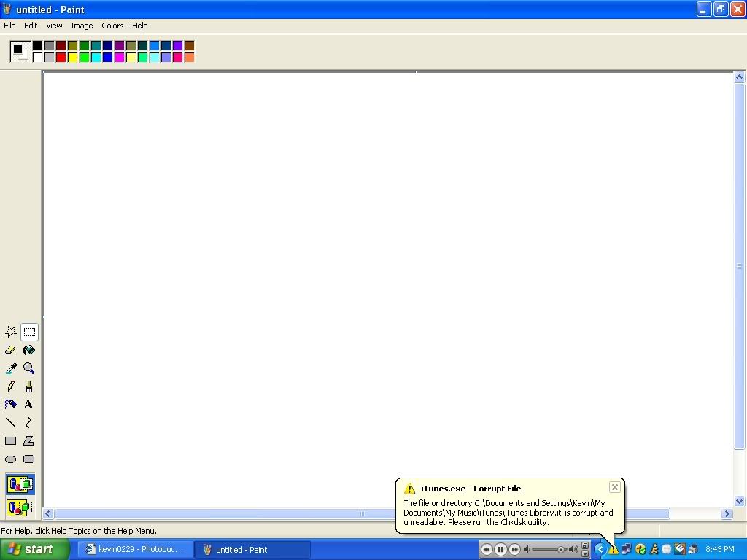Viewport: 747px width, 560px height.
Task: Pick the Pick Color eyedropper tool
Action: point(11,368)
